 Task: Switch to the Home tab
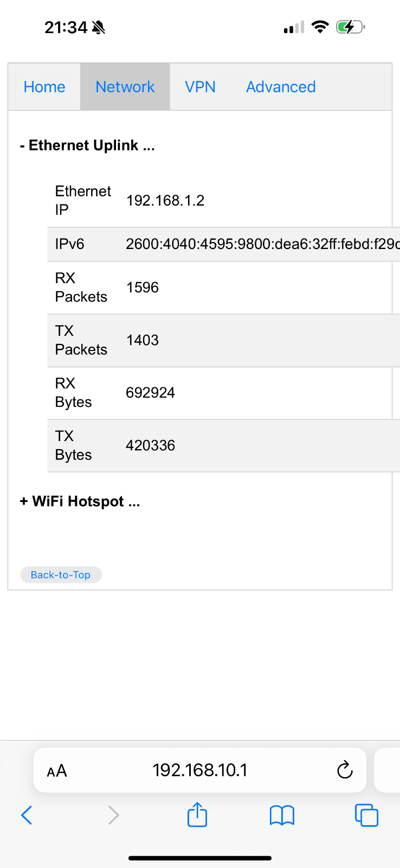tap(44, 87)
